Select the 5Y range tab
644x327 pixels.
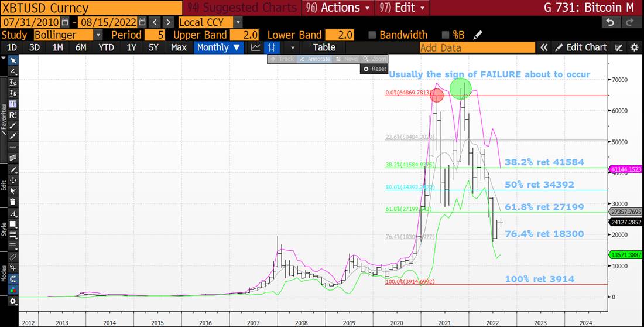pyautogui.click(x=153, y=47)
